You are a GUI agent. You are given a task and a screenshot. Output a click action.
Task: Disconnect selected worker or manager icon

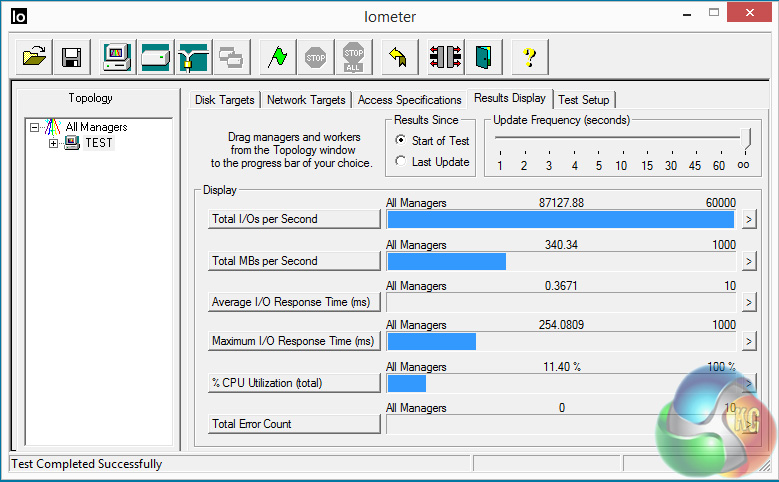pos(446,57)
